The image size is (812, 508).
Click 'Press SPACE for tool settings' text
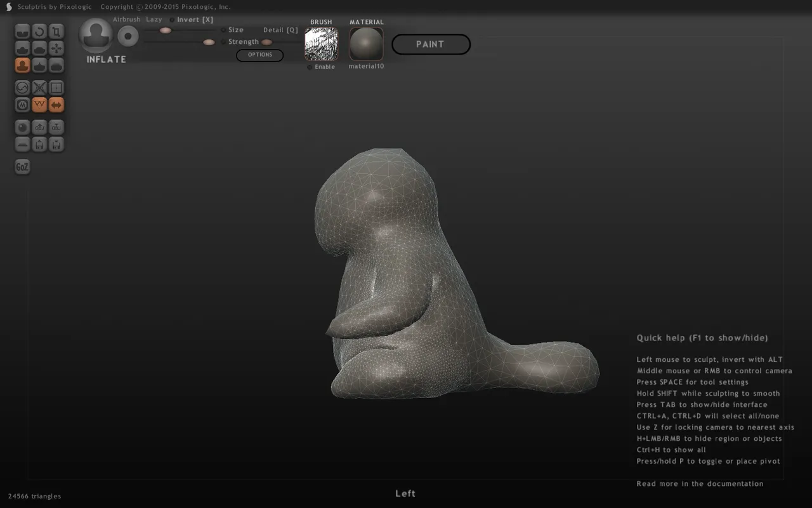[x=692, y=382]
